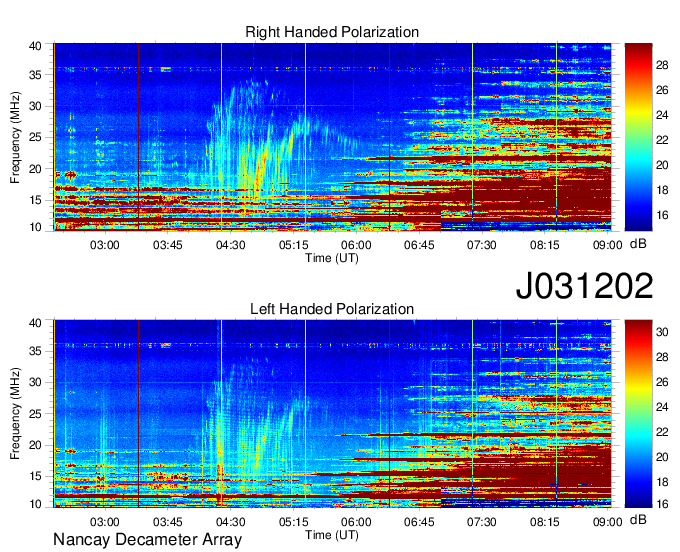This screenshot has width=680, height=552.
Task: Click the 07:30 tick under the top plot
Action: 481,245
